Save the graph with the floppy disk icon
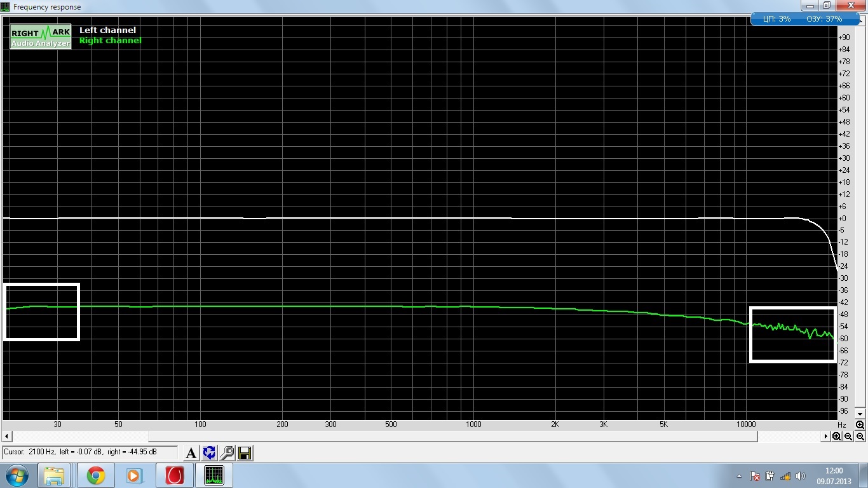This screenshot has width=868, height=488. tap(245, 453)
